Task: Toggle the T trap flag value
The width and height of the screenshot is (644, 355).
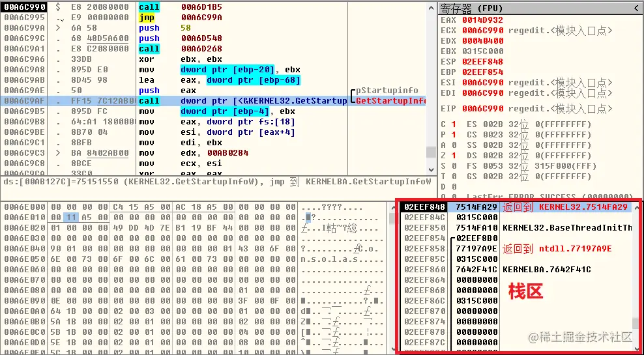Action: (454, 177)
